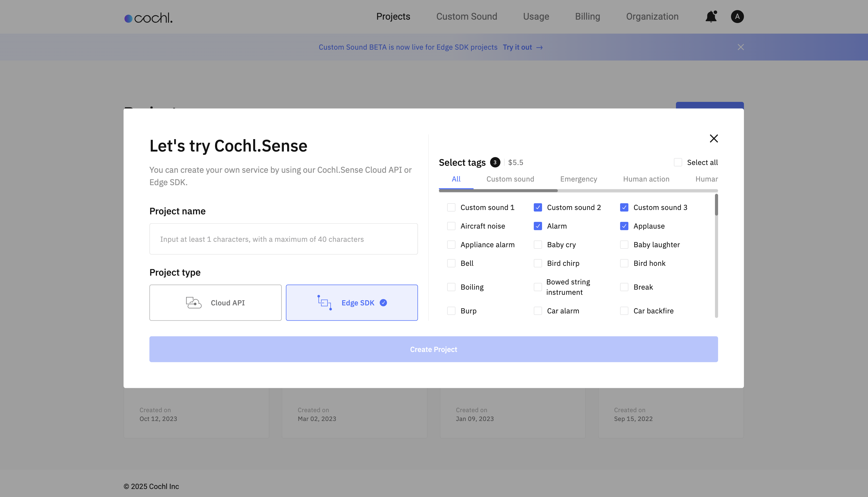Uncheck Custom sound 2
Image resolution: width=868 pixels, height=497 pixels.
538,208
